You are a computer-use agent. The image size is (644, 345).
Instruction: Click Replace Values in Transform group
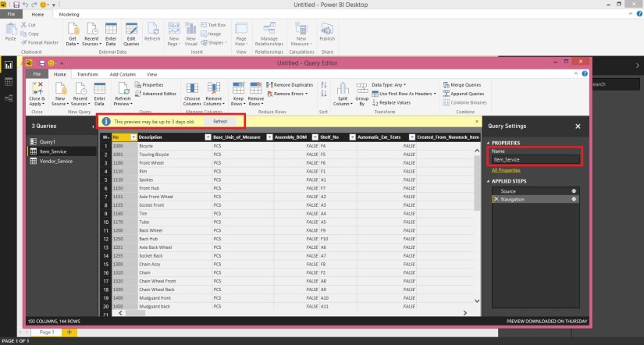click(391, 103)
